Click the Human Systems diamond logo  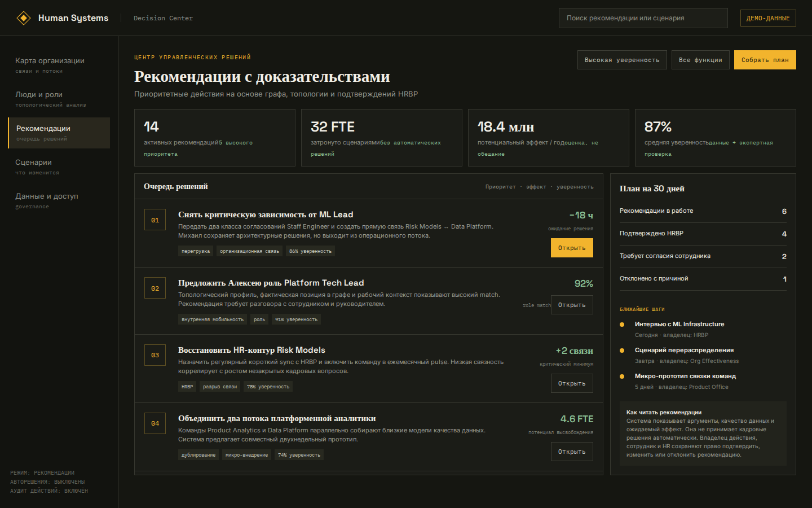point(23,18)
